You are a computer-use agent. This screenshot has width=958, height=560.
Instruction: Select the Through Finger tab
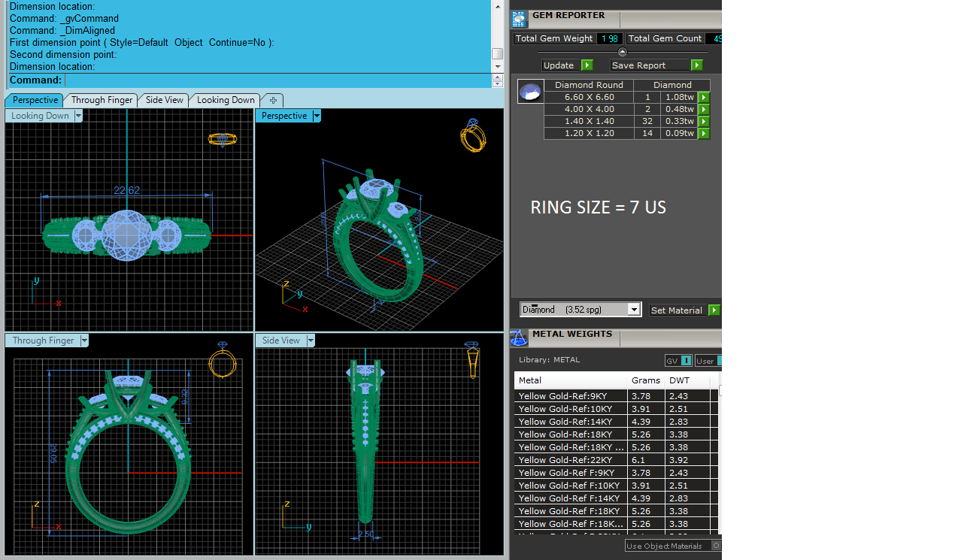pyautogui.click(x=102, y=100)
